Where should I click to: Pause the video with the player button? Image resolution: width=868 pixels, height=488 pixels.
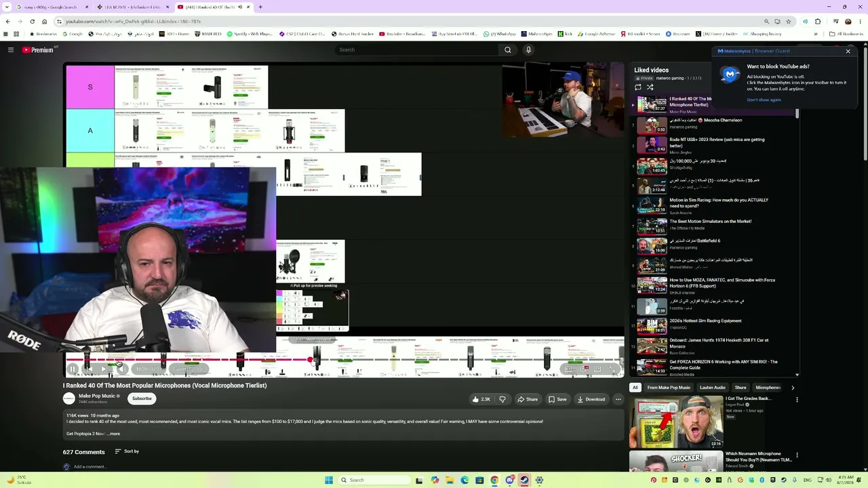73,369
